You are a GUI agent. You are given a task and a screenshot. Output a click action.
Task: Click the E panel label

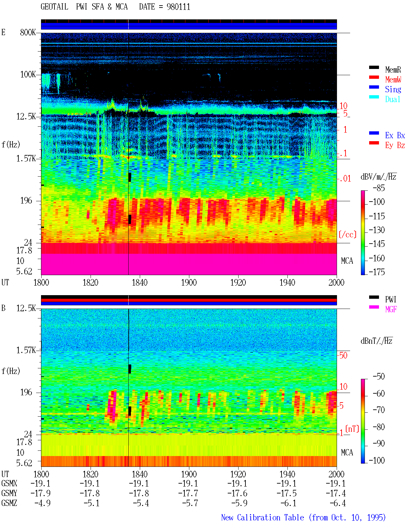[4, 33]
